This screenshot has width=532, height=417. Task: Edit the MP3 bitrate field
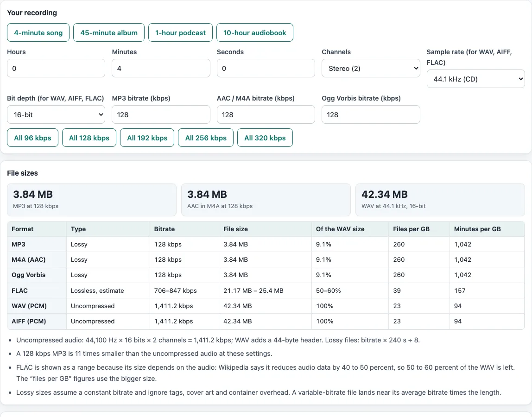pos(161,115)
